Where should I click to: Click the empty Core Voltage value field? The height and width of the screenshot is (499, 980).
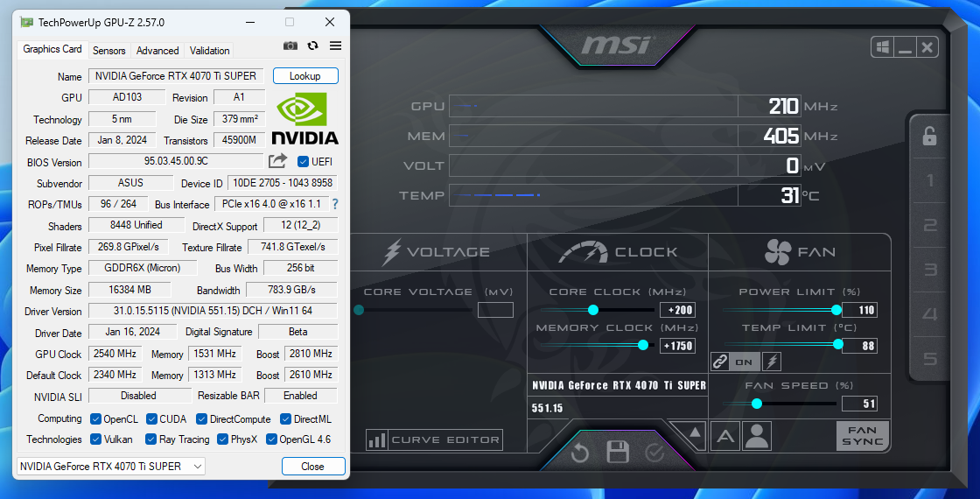[495, 310]
